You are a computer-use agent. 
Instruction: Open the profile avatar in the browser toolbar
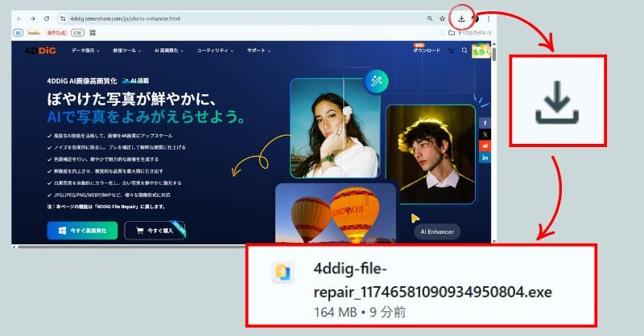[476, 18]
